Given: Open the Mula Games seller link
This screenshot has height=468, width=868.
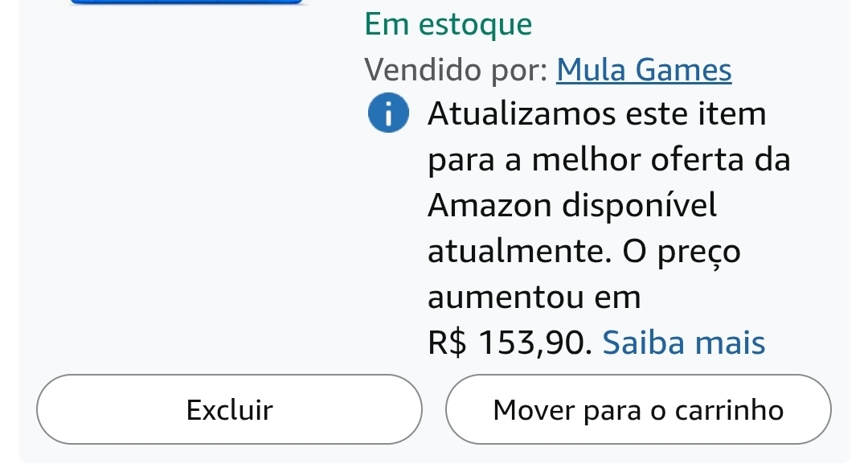Looking at the screenshot, I should pos(644,70).
